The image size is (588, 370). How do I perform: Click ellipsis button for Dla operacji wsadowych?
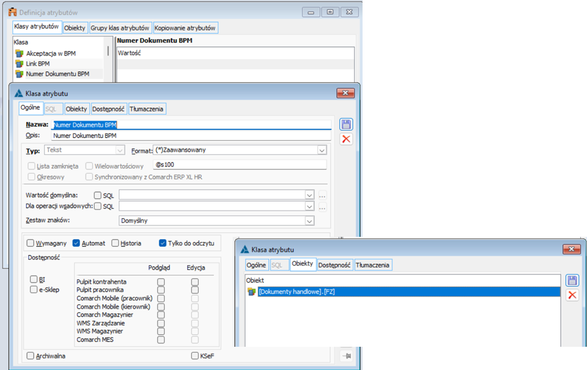pos(322,207)
